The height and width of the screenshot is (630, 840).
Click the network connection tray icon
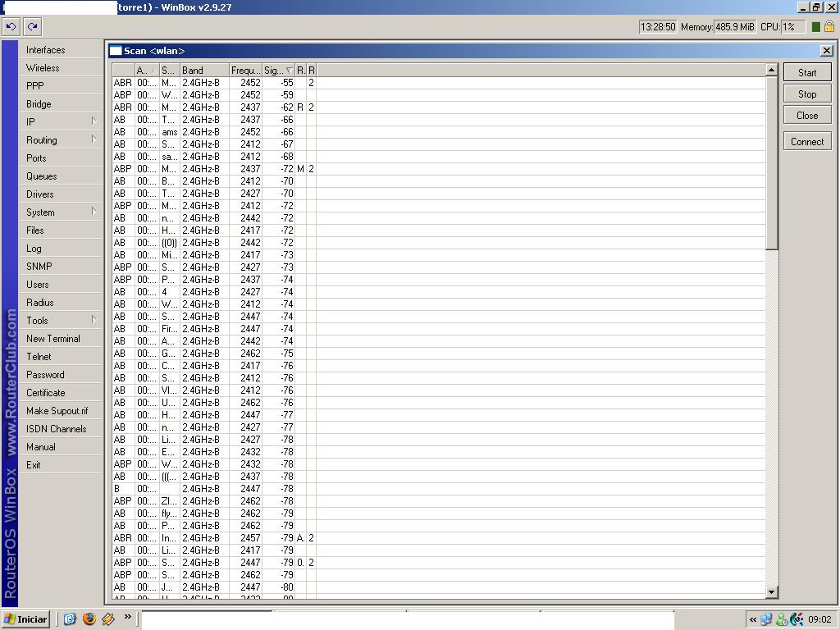(767, 620)
